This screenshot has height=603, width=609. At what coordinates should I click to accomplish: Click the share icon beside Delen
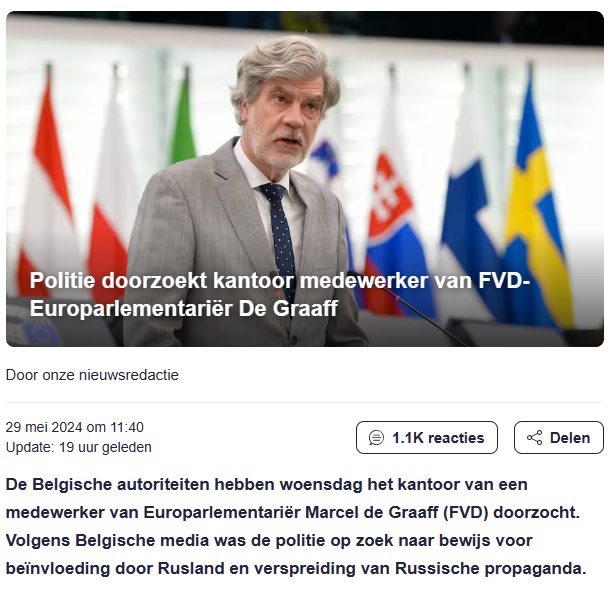click(534, 438)
